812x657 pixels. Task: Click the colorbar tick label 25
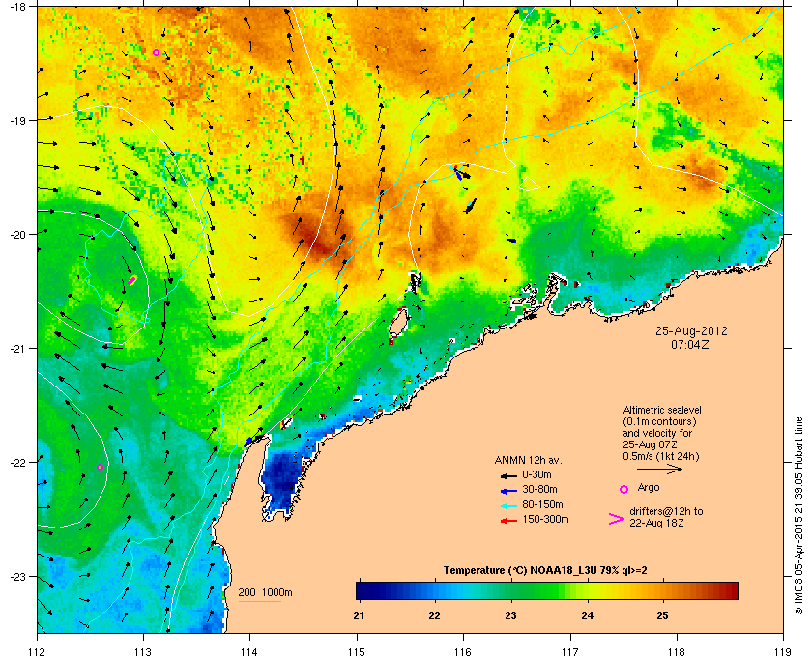pyautogui.click(x=663, y=615)
